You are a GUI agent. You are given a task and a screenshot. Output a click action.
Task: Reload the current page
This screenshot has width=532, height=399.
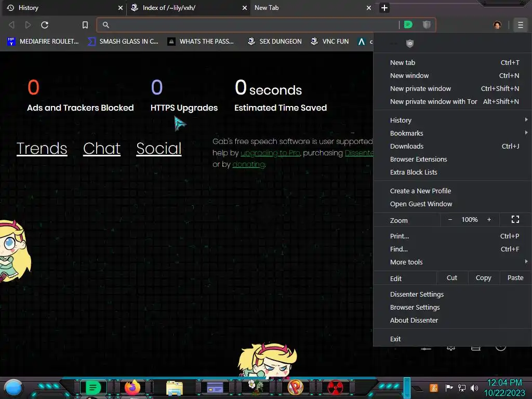click(x=45, y=25)
